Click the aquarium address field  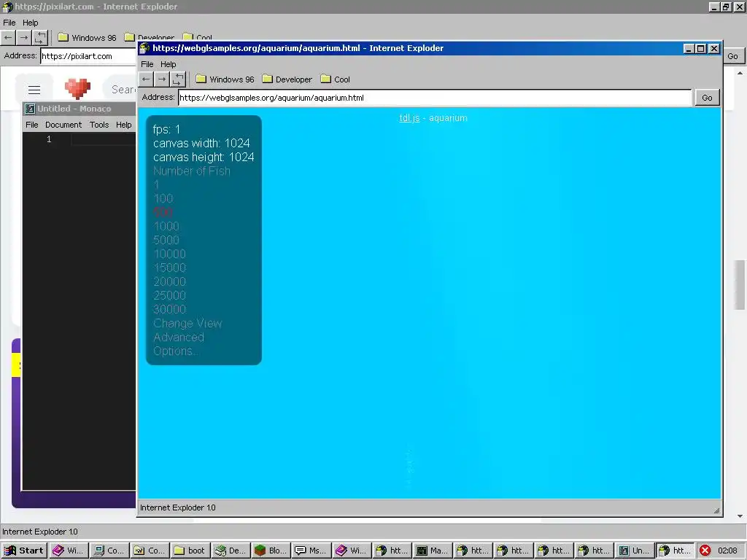click(435, 98)
